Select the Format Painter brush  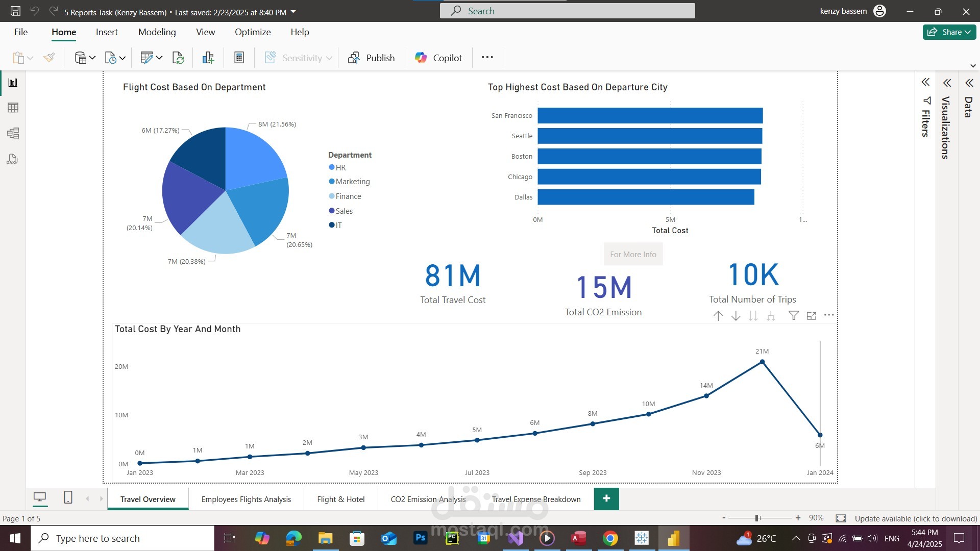(x=49, y=58)
